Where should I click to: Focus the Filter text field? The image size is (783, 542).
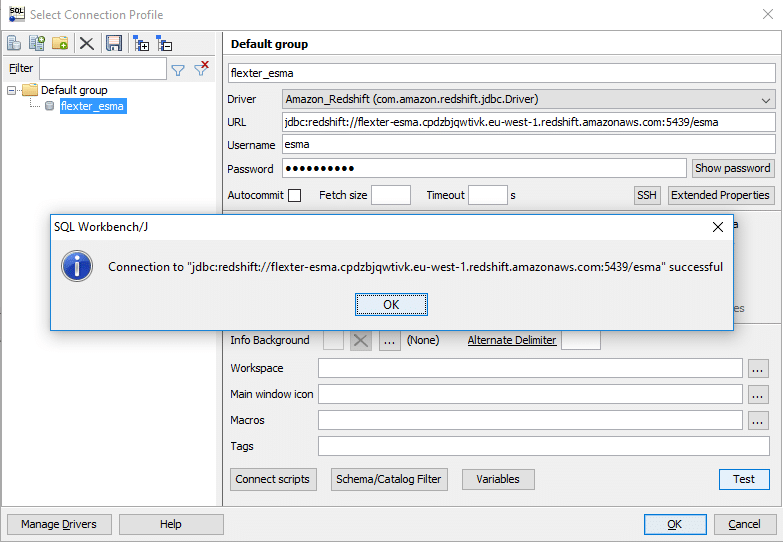(103, 68)
